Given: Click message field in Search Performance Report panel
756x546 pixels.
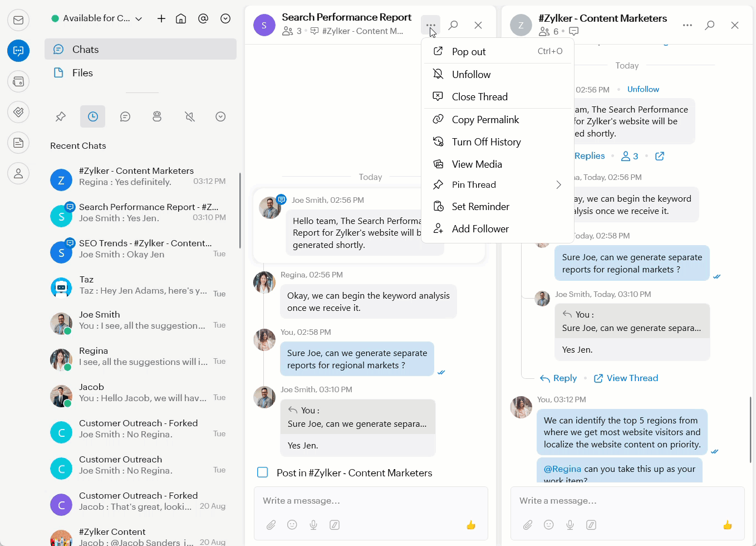Looking at the screenshot, I should pyautogui.click(x=371, y=501).
